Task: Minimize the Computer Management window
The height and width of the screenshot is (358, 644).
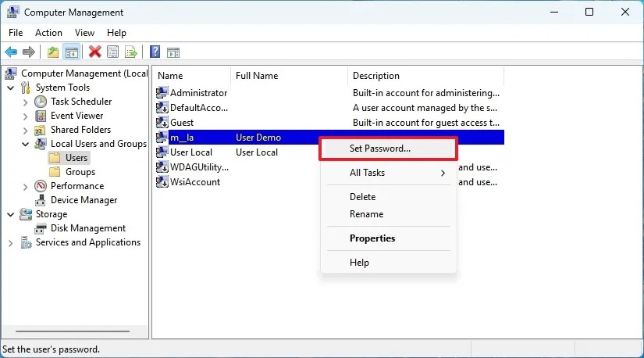Action: (554, 12)
